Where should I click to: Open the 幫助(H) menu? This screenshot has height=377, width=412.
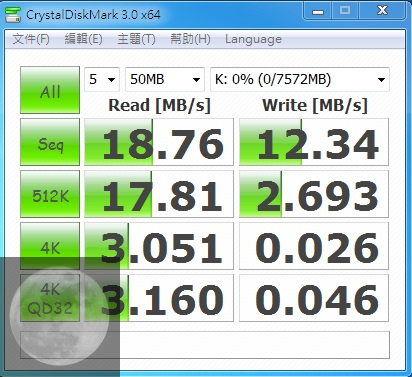click(x=190, y=39)
